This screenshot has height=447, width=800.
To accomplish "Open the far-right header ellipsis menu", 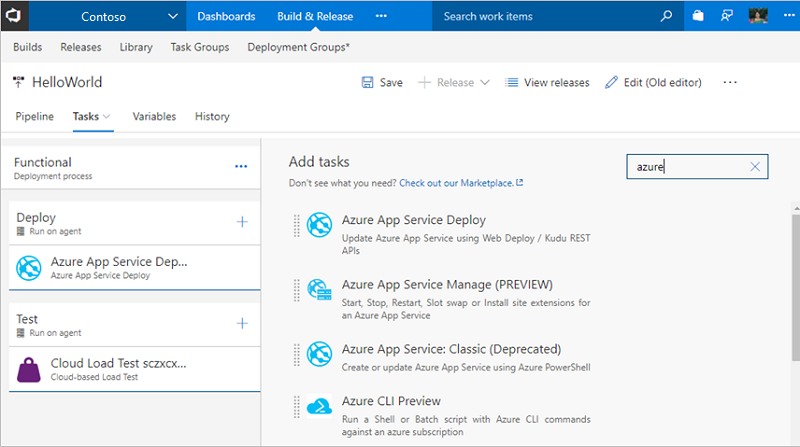I will [789, 16].
